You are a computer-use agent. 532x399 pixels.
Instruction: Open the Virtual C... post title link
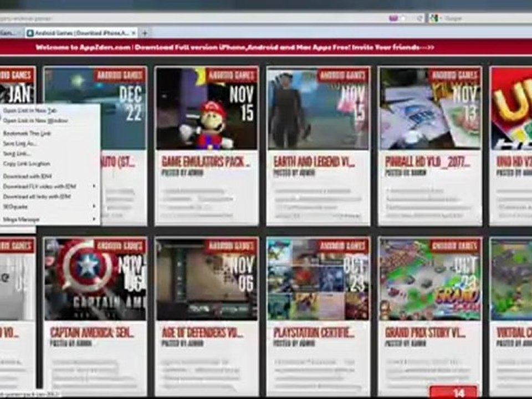[514, 332]
